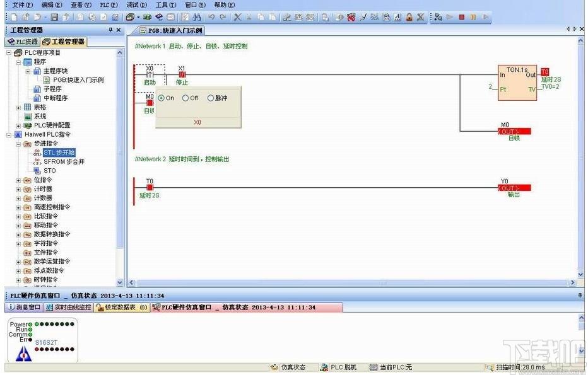
Task: Expand the 计时器 tree node
Action: (18, 189)
